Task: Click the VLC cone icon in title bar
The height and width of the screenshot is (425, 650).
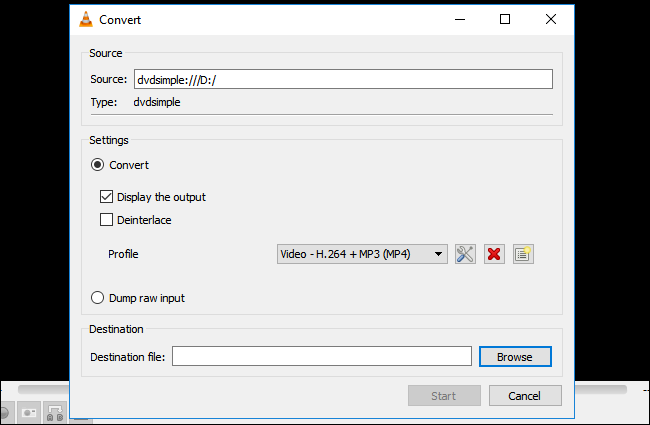Action: coord(86,19)
